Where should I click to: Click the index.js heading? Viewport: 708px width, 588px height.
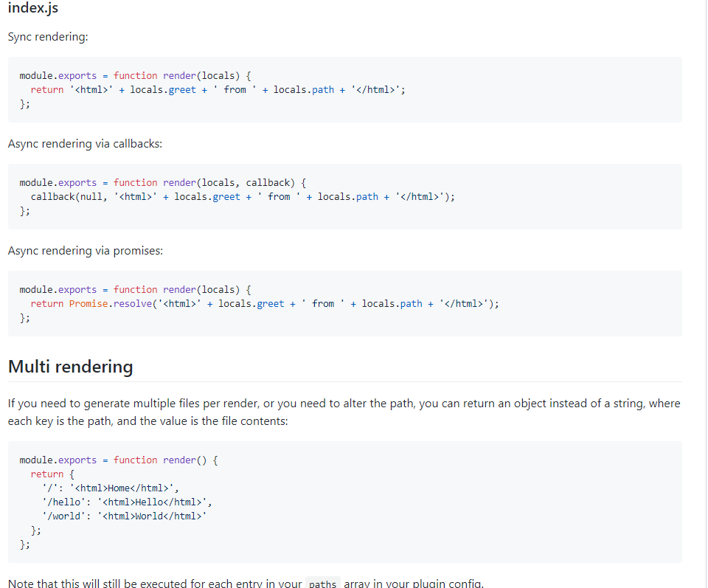point(33,7)
